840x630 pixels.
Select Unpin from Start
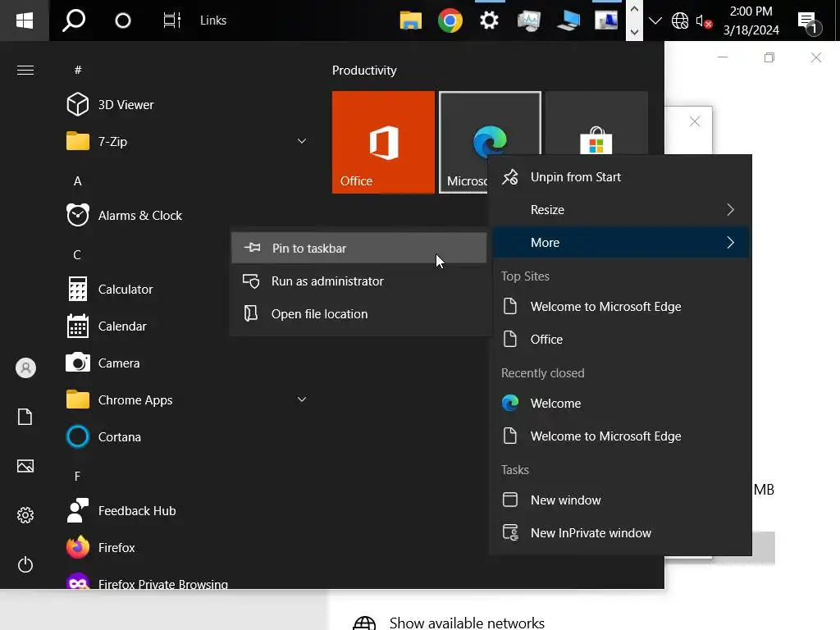620,177
